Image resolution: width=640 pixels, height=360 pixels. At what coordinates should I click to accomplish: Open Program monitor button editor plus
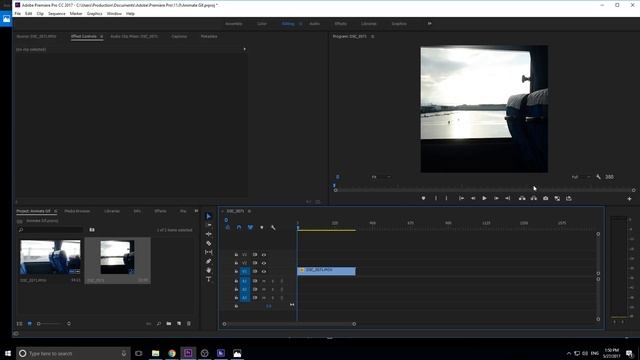point(629,199)
